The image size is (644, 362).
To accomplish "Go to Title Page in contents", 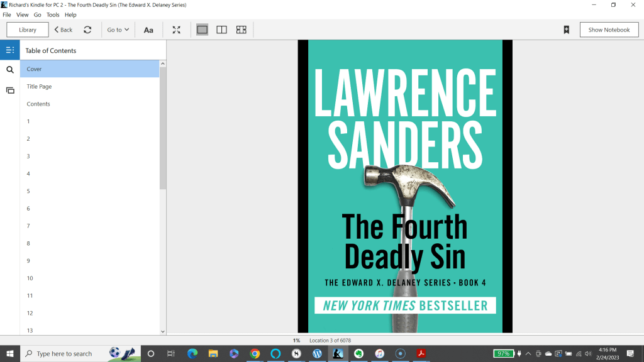I will click(39, 87).
